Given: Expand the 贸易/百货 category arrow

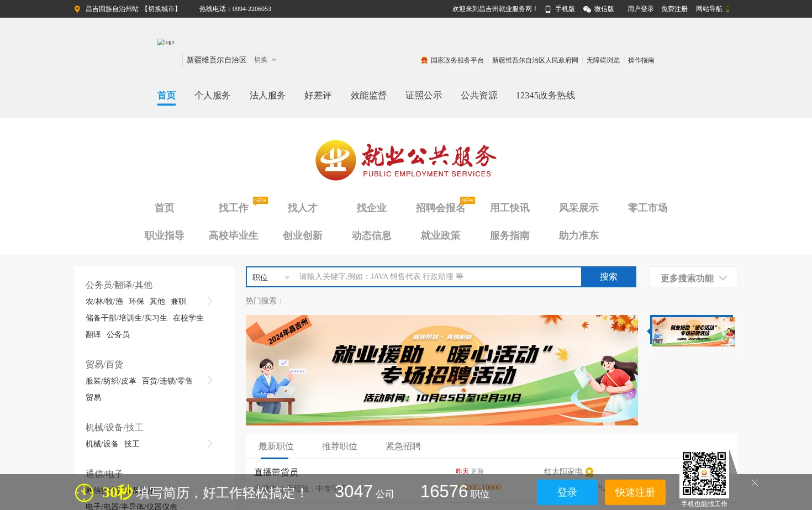Looking at the screenshot, I should pyautogui.click(x=210, y=380).
